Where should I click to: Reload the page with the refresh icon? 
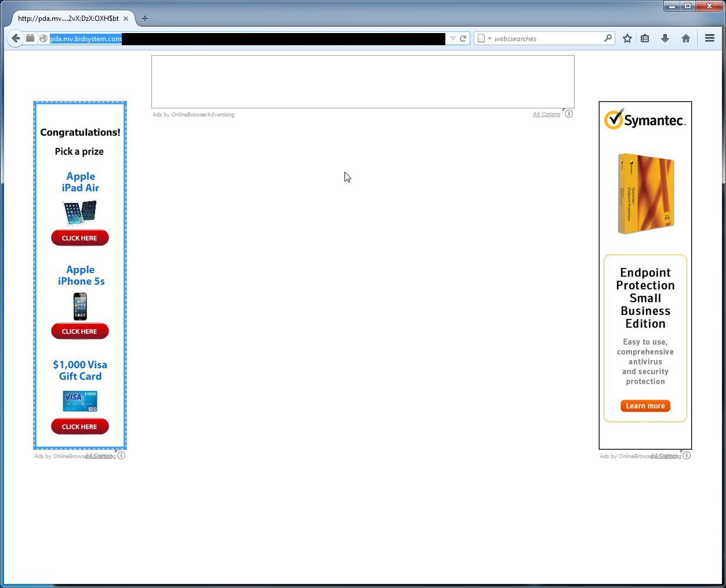pos(463,38)
